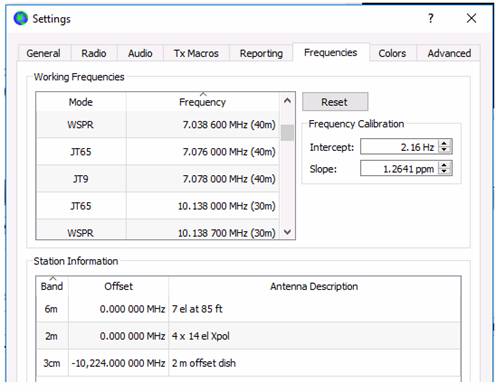Viewport: 496px width, 392px height.
Task: Open the Tx Macros tab
Action: 196,53
